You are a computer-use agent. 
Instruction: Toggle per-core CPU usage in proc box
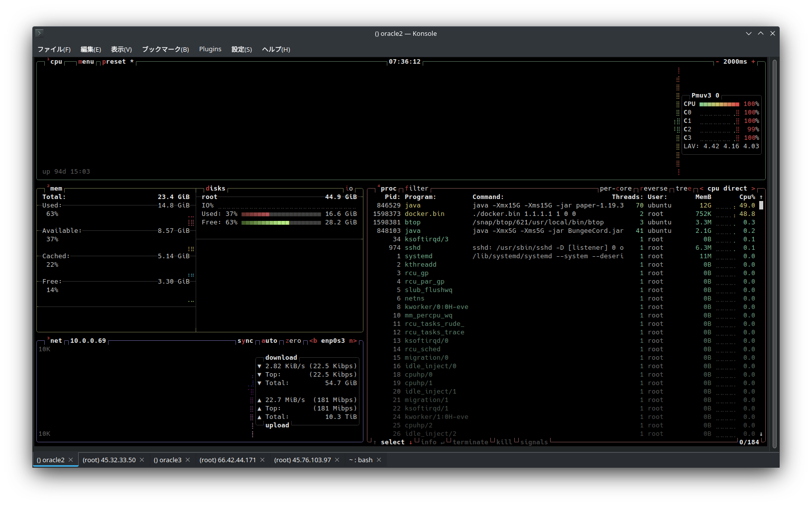(615, 189)
